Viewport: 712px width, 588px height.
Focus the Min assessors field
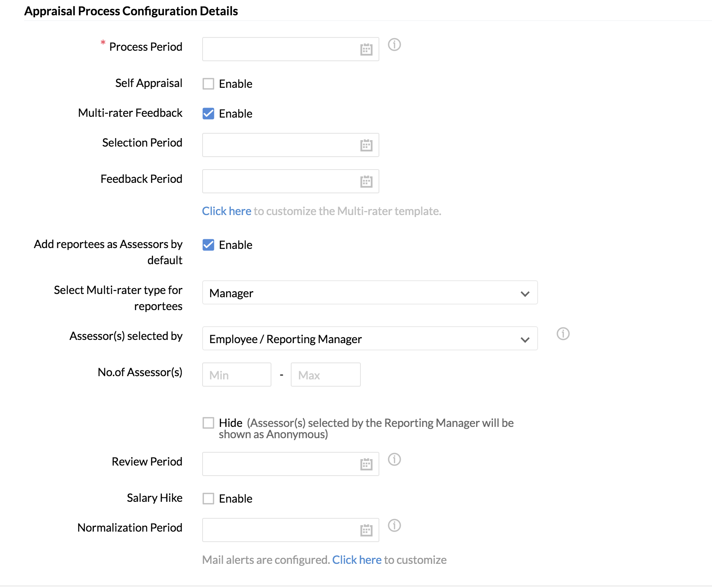(x=237, y=375)
